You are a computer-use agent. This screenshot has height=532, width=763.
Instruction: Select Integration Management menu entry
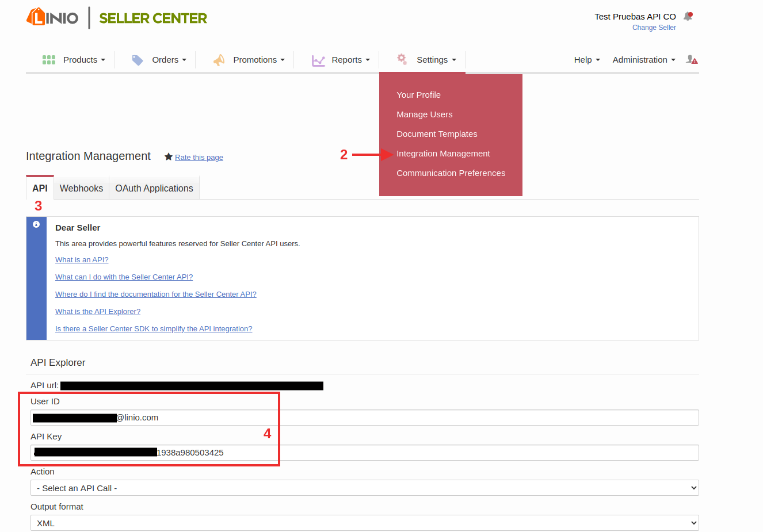(443, 154)
